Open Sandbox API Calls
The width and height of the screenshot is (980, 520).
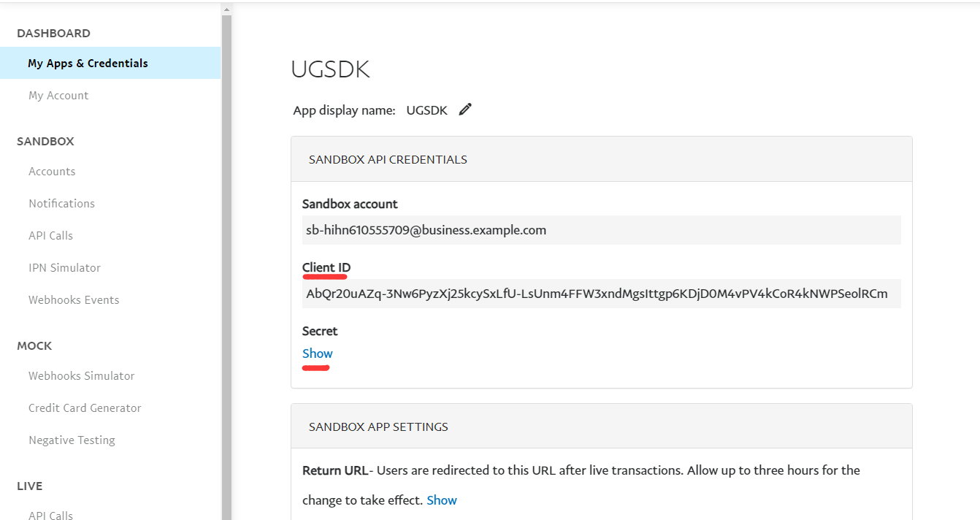click(50, 236)
